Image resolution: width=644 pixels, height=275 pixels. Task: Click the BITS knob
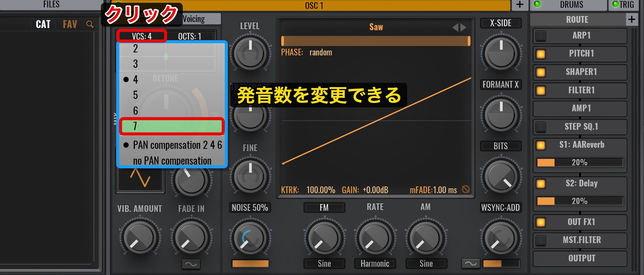(x=501, y=176)
